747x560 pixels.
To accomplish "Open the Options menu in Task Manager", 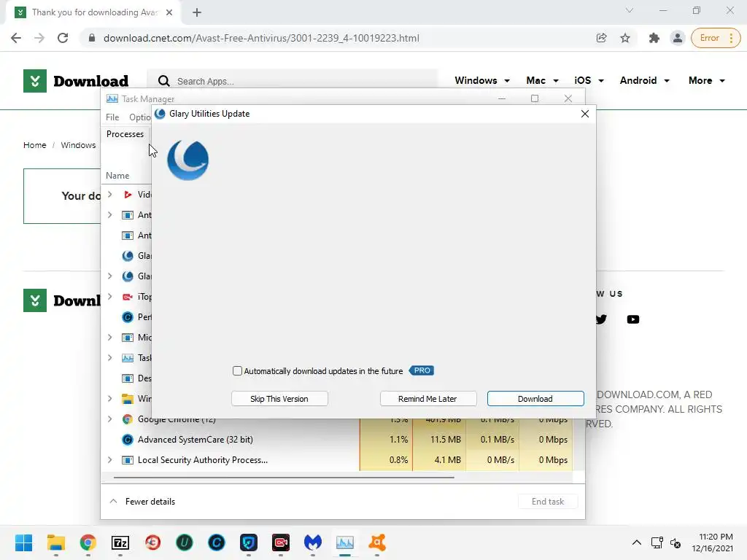I will click(140, 117).
